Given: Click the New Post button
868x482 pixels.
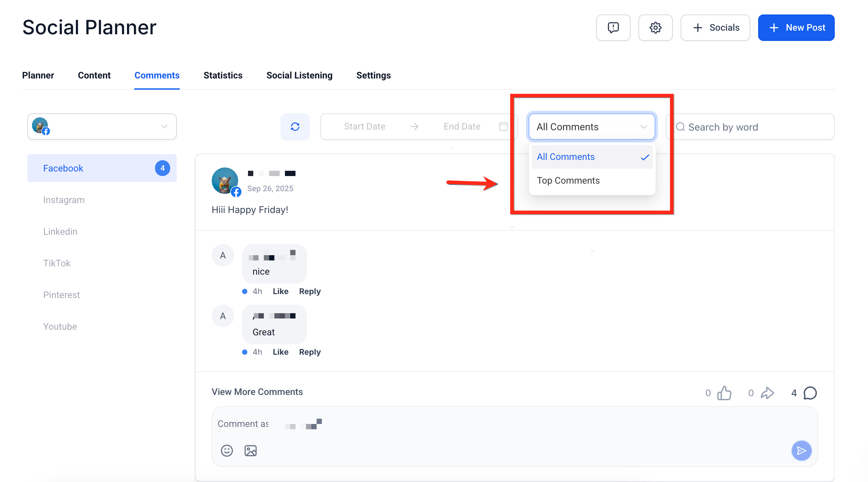Looking at the screenshot, I should tap(796, 28).
